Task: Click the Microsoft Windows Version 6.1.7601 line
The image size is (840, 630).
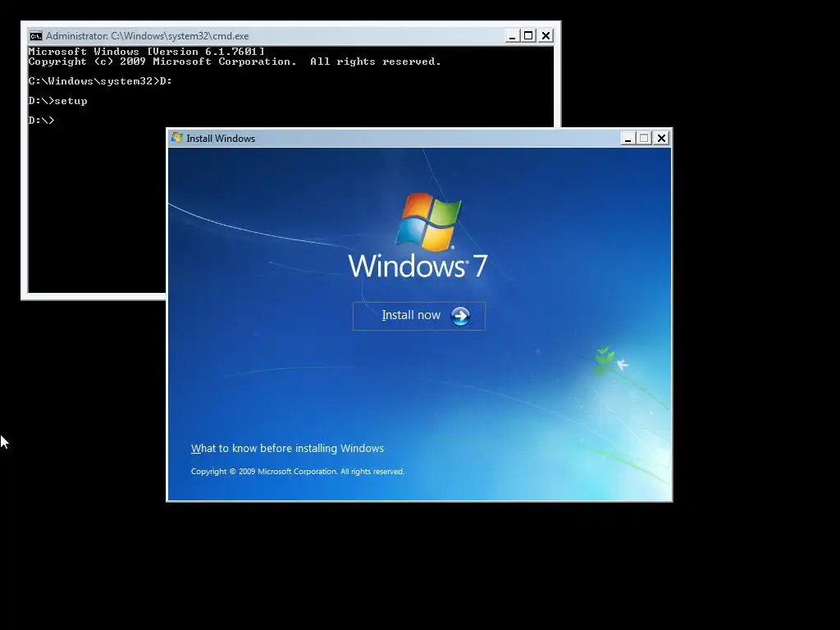Action: pyautogui.click(x=146, y=52)
